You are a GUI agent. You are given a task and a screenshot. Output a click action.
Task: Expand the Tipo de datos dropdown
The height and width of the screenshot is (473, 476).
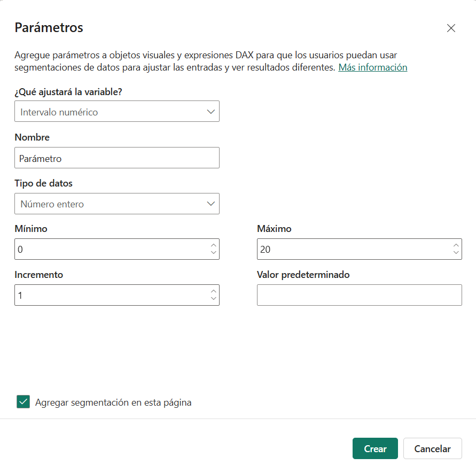[117, 204]
